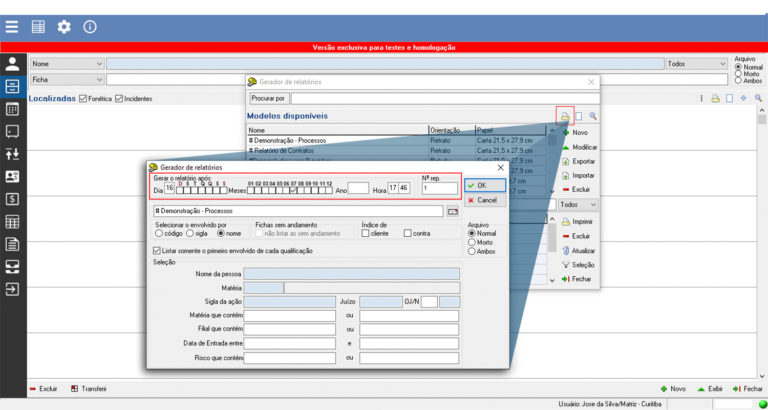Click the Procurar por button

tap(268, 98)
